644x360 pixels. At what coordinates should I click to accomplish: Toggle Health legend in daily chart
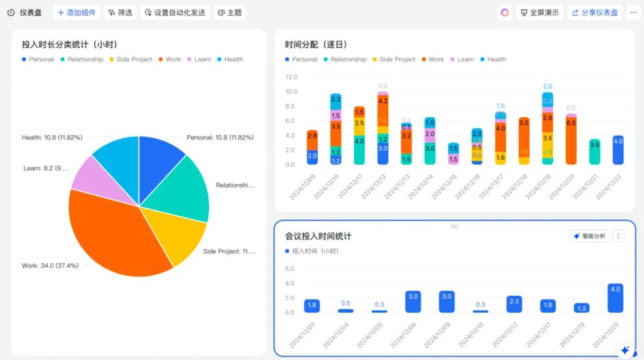[494, 59]
